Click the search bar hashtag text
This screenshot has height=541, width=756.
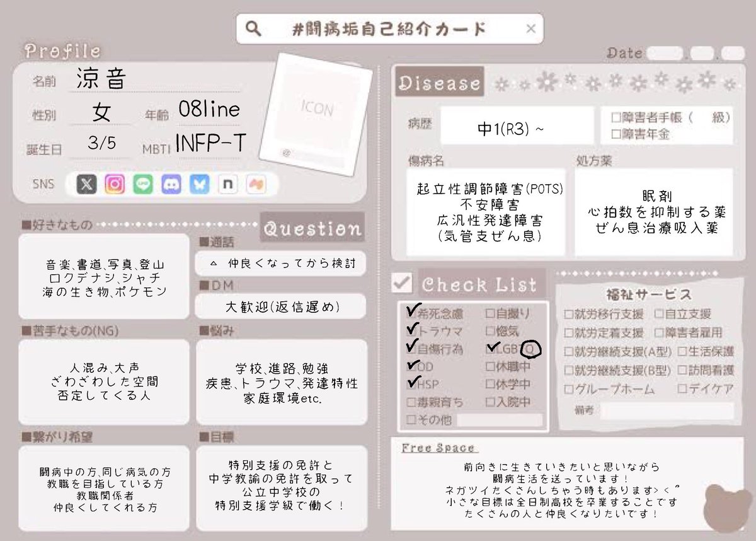point(390,29)
